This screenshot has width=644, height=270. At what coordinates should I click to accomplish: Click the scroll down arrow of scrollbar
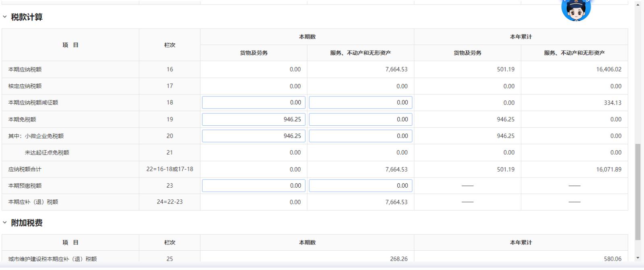(638, 258)
